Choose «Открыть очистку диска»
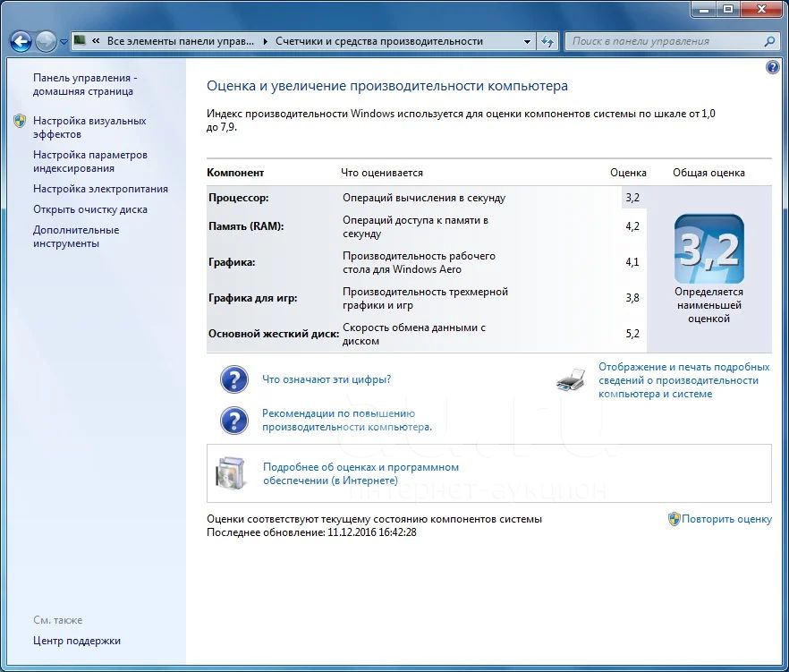This screenshot has height=672, width=789. coord(90,209)
